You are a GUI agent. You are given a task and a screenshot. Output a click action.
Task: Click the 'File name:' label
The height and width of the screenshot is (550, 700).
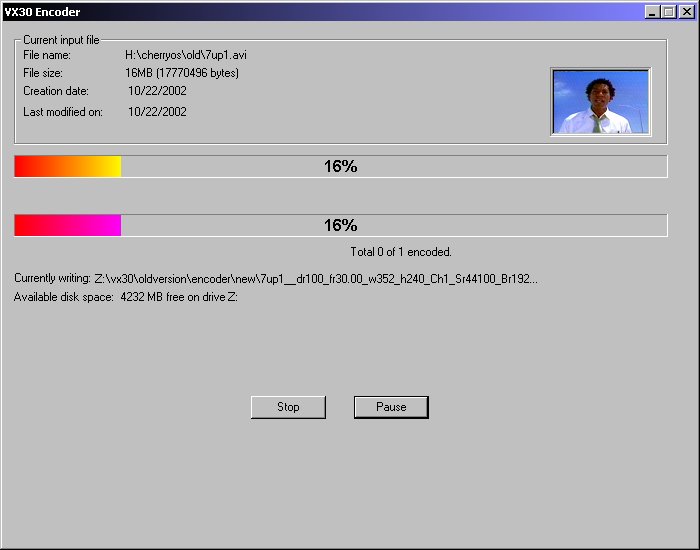[47, 55]
